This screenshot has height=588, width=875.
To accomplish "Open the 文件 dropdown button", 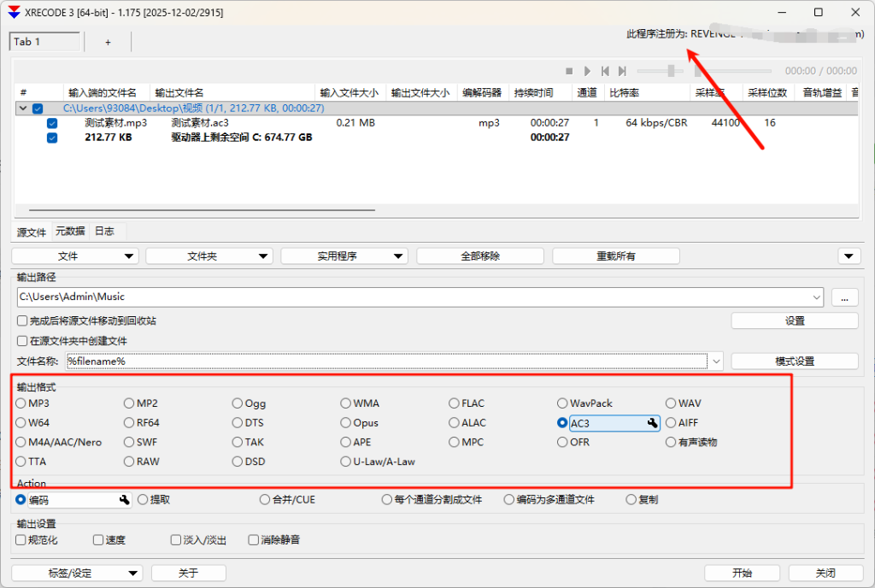I will (74, 256).
